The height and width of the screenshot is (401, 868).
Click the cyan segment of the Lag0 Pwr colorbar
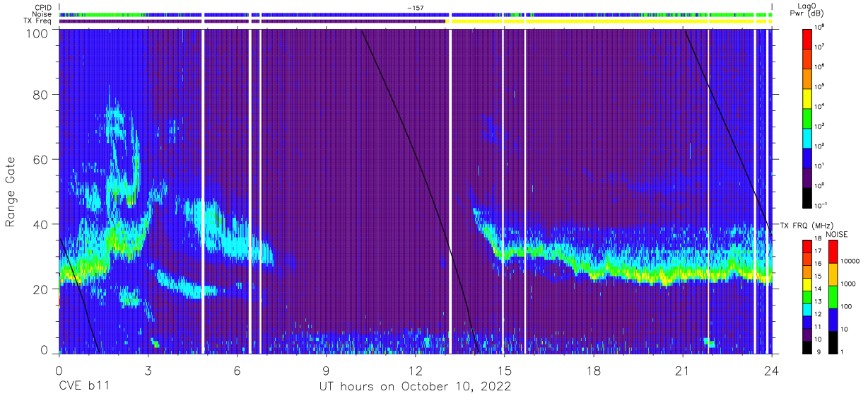pyautogui.click(x=807, y=138)
